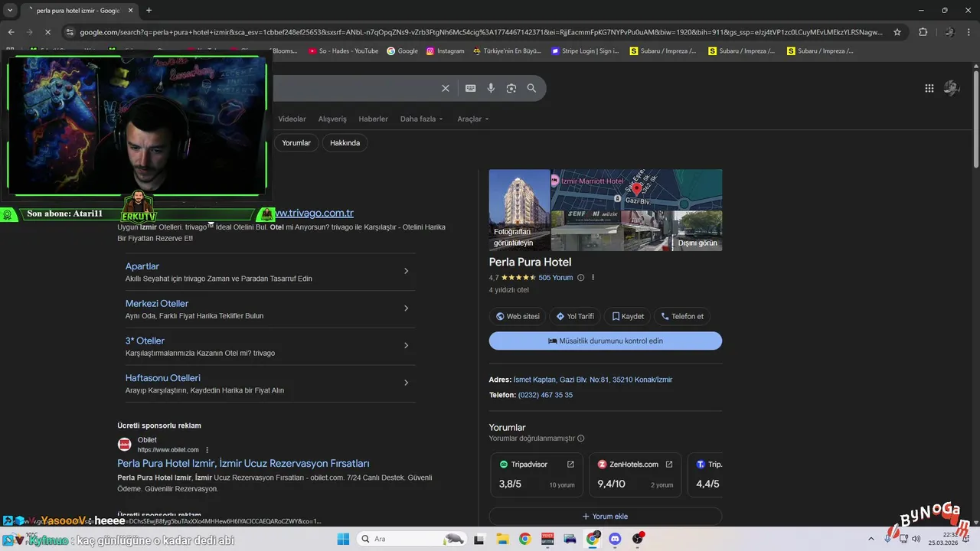Open the hotel address link
Screen dimensions: 980x551
[593, 380]
